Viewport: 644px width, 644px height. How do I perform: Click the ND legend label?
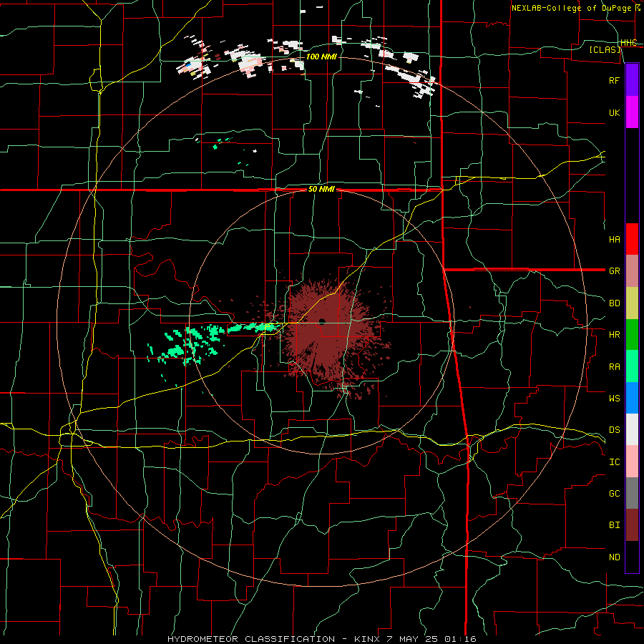pos(614,557)
